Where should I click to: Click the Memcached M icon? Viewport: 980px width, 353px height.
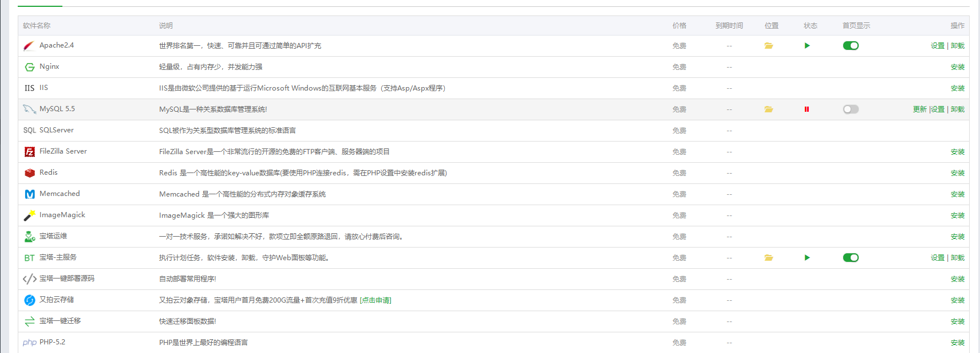click(x=30, y=194)
